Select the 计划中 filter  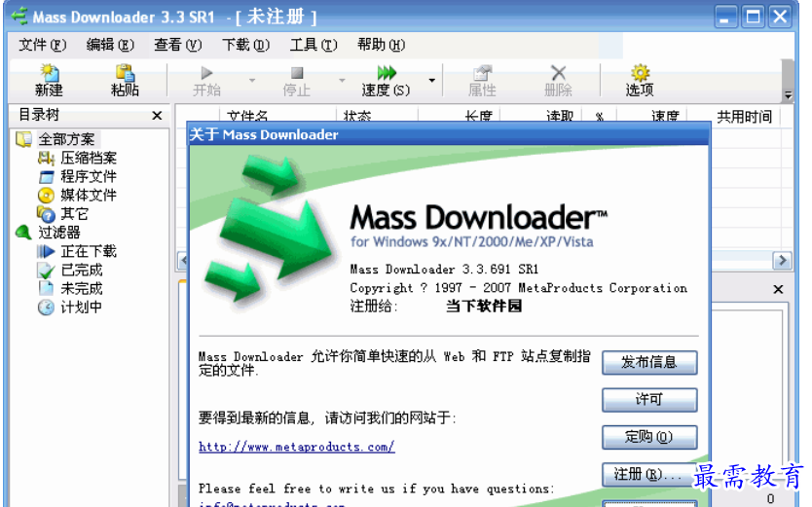(x=82, y=308)
